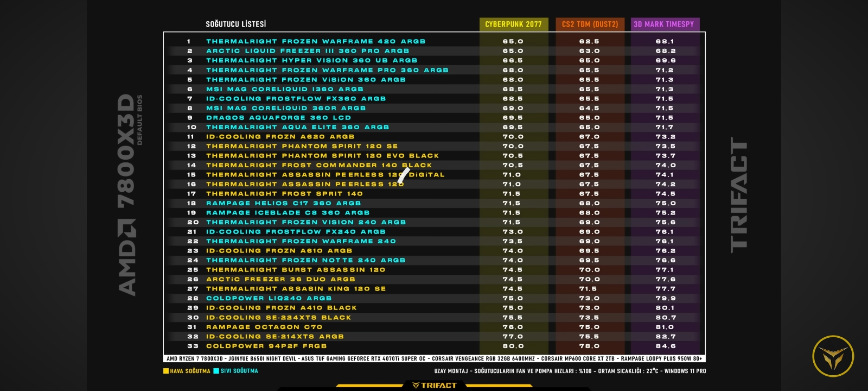868x391 pixels.
Task: Click Thermalright Assasin King 120 SE
Action: pyautogui.click(x=296, y=289)
